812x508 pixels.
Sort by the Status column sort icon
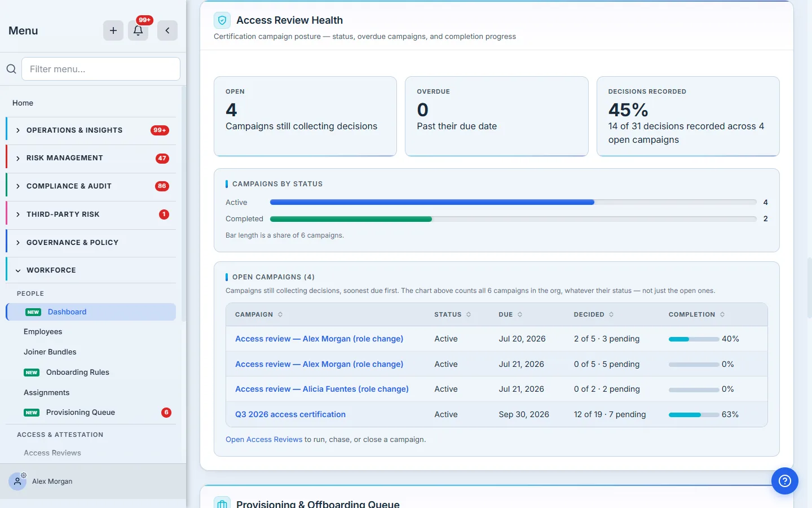coord(469,314)
